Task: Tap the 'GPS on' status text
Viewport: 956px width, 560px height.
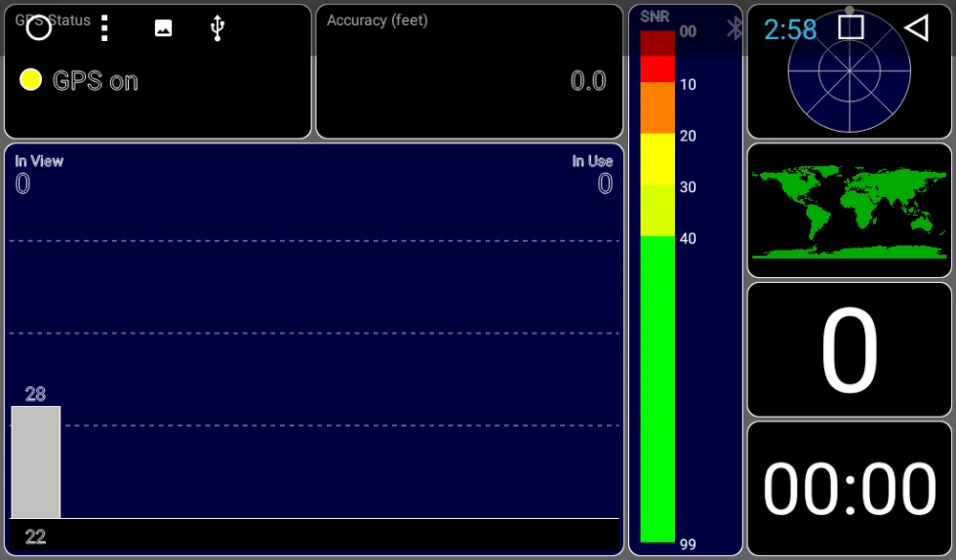Action: click(x=95, y=81)
